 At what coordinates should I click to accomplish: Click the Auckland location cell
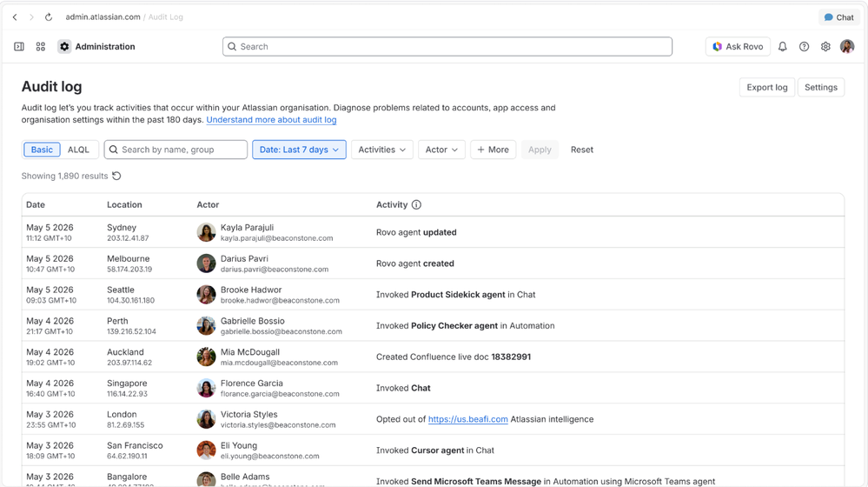(129, 357)
